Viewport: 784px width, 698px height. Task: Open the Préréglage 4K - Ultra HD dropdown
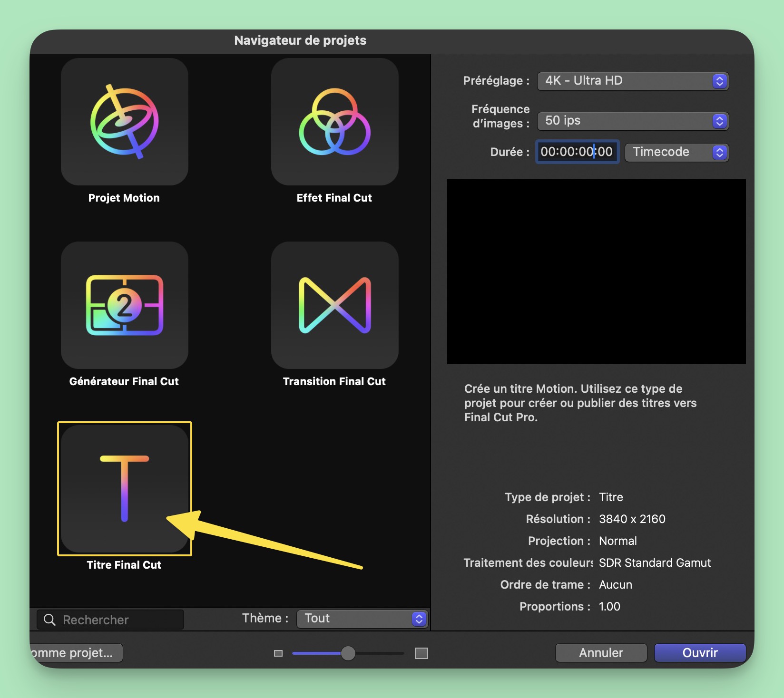click(x=633, y=81)
